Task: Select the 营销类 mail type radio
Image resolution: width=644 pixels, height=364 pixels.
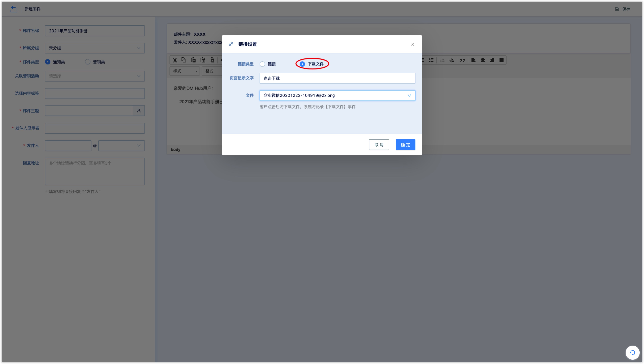Action: 87,62
